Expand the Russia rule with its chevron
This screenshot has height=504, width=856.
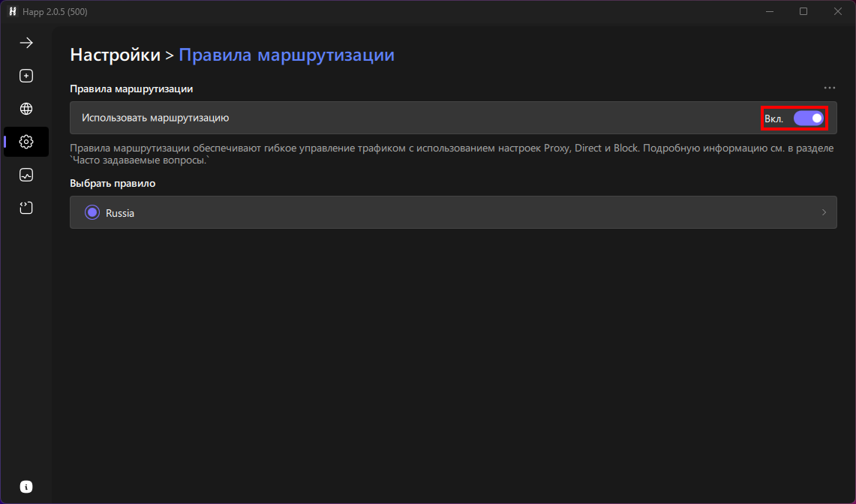pos(824,212)
